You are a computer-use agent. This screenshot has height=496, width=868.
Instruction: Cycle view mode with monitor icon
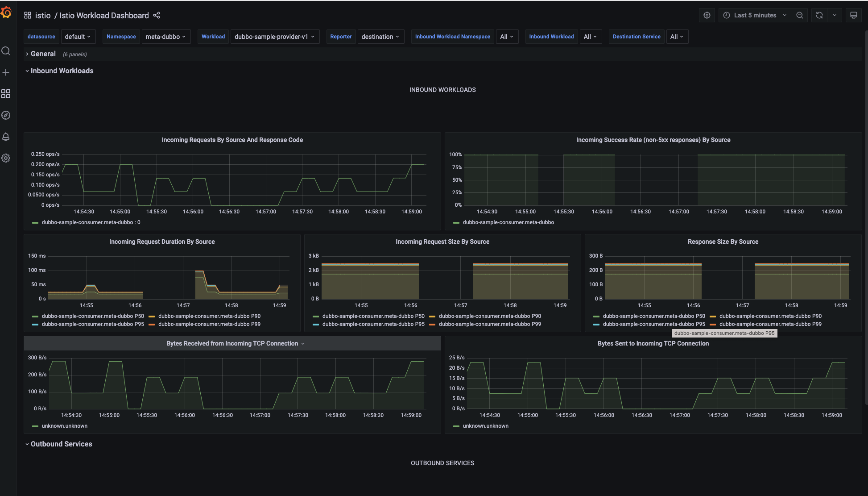854,15
